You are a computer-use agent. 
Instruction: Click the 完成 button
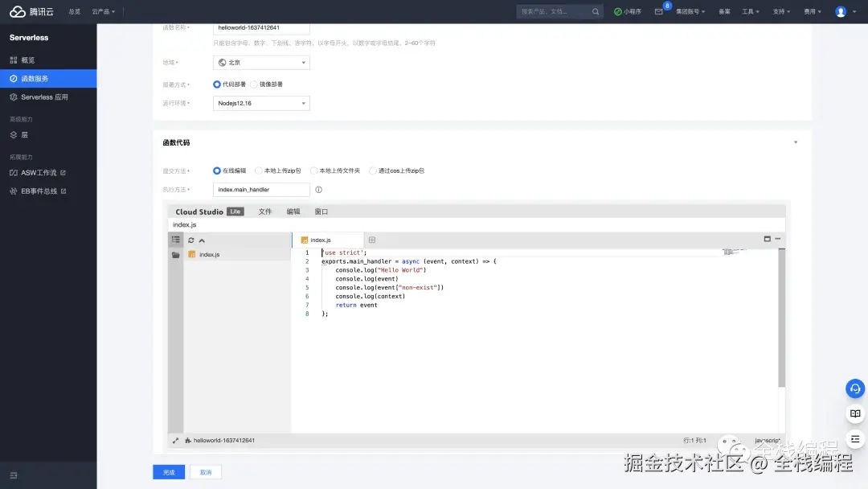pyautogui.click(x=169, y=472)
